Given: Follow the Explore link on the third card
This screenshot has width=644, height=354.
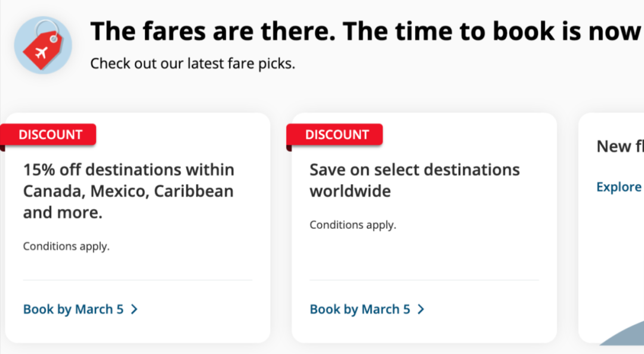Looking at the screenshot, I should (x=620, y=187).
